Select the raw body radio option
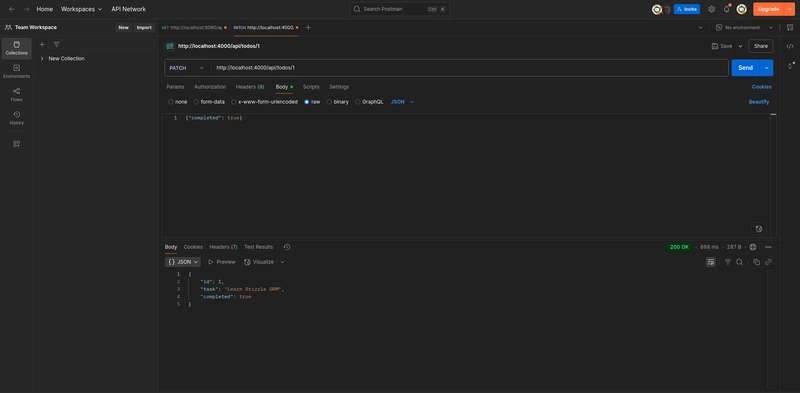This screenshot has height=393, width=800. click(307, 102)
